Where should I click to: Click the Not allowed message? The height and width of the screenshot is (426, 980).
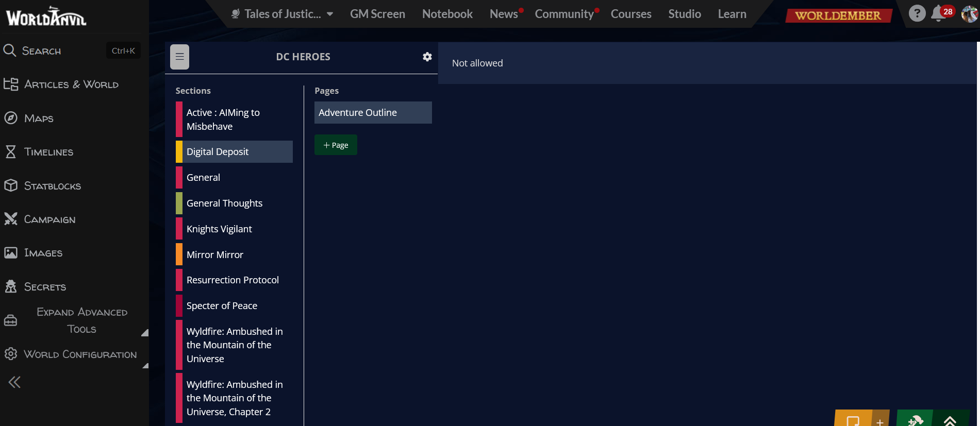[477, 63]
